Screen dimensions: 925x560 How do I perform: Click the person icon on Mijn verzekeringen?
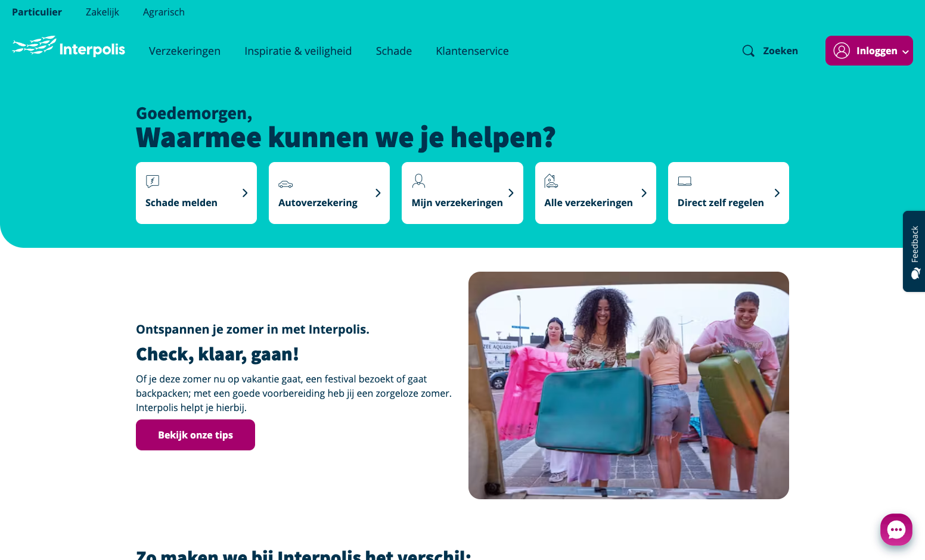coord(418,181)
